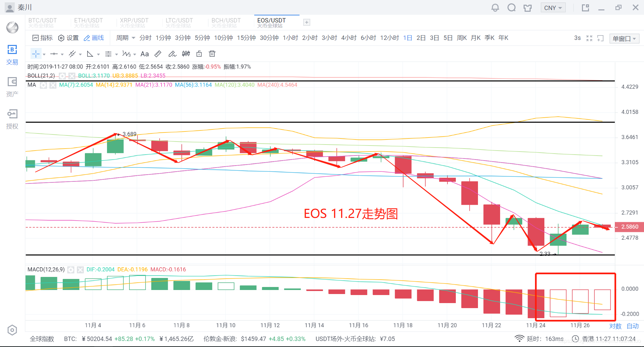Open the notifications bell icon
This screenshot has height=347, width=644.
click(x=495, y=7)
